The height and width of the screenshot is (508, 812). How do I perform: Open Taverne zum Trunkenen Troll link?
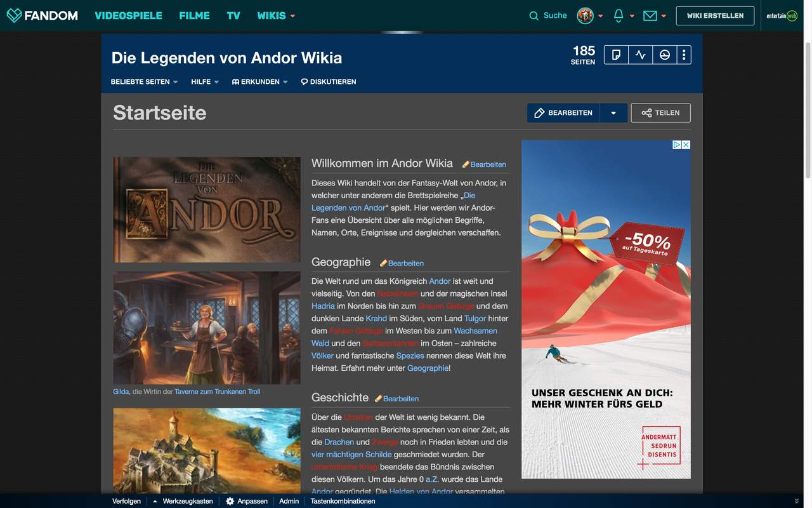pos(218,392)
